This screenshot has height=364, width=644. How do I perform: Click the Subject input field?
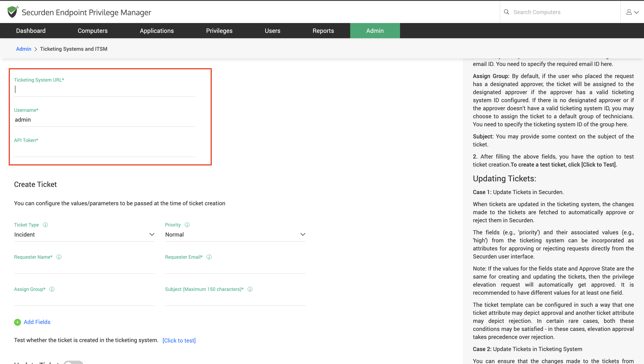235,300
